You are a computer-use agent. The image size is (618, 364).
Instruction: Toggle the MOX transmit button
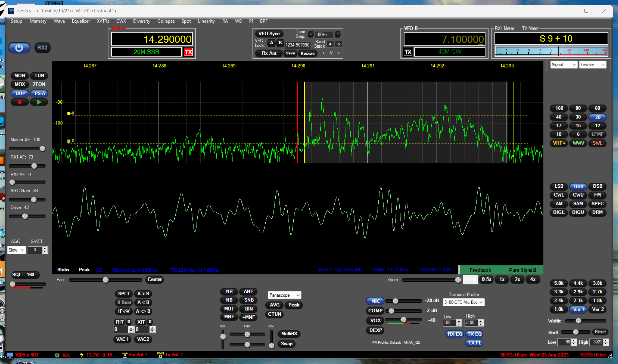point(20,85)
